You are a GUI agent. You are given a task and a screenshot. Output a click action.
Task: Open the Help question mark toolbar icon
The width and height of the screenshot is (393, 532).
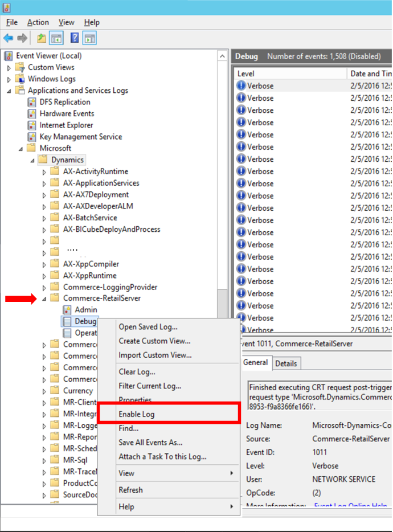[x=74, y=38]
